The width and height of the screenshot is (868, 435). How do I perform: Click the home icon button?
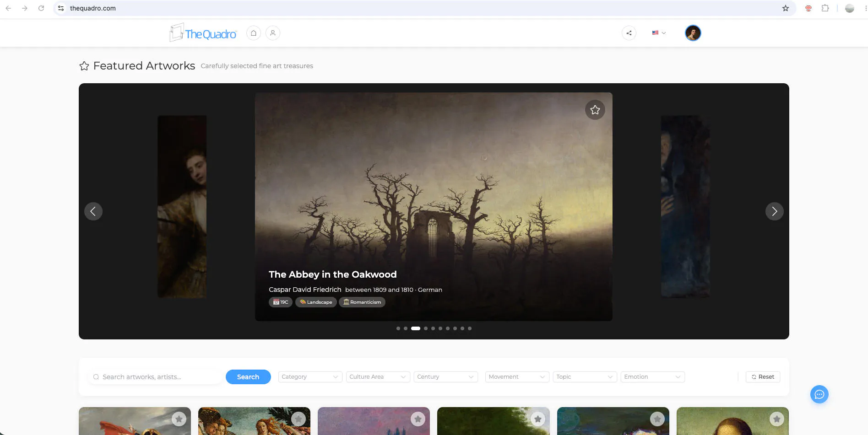[254, 33]
